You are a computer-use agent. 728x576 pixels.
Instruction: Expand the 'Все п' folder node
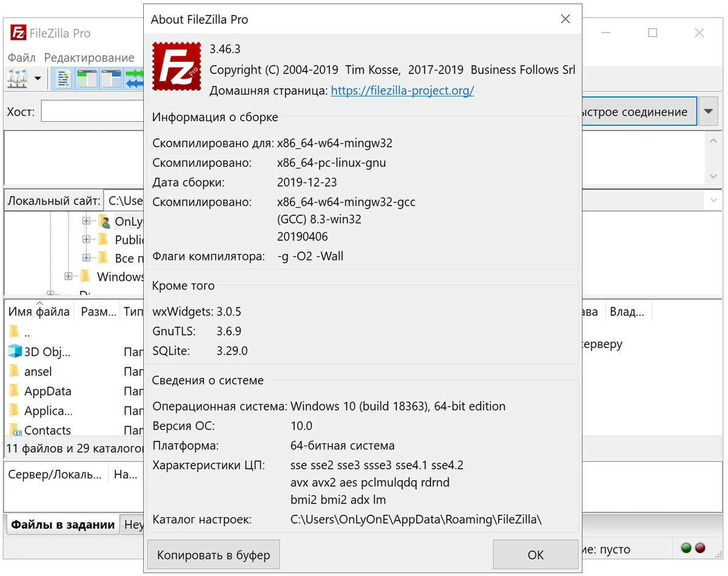point(86,258)
